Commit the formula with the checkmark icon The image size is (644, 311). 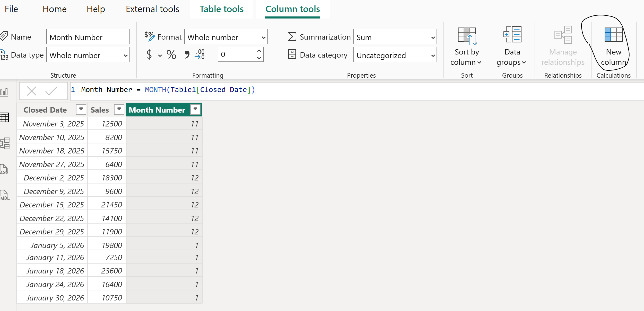[x=51, y=91]
